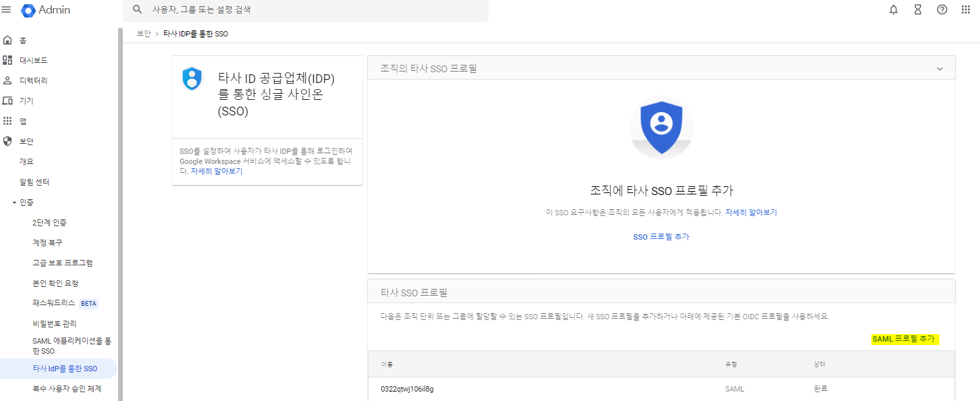Click the sidebar vertical scrollbar
Screen dimensions: 980x401
click(x=120, y=215)
